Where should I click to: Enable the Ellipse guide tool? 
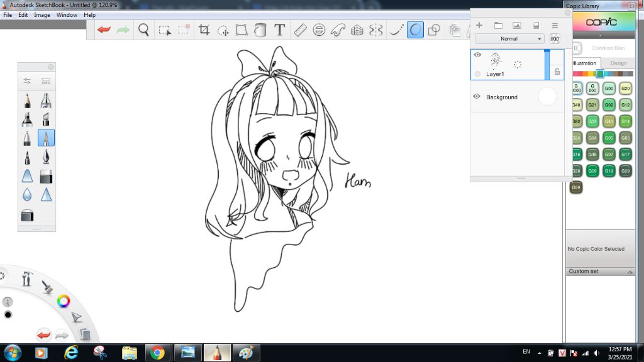[319, 30]
